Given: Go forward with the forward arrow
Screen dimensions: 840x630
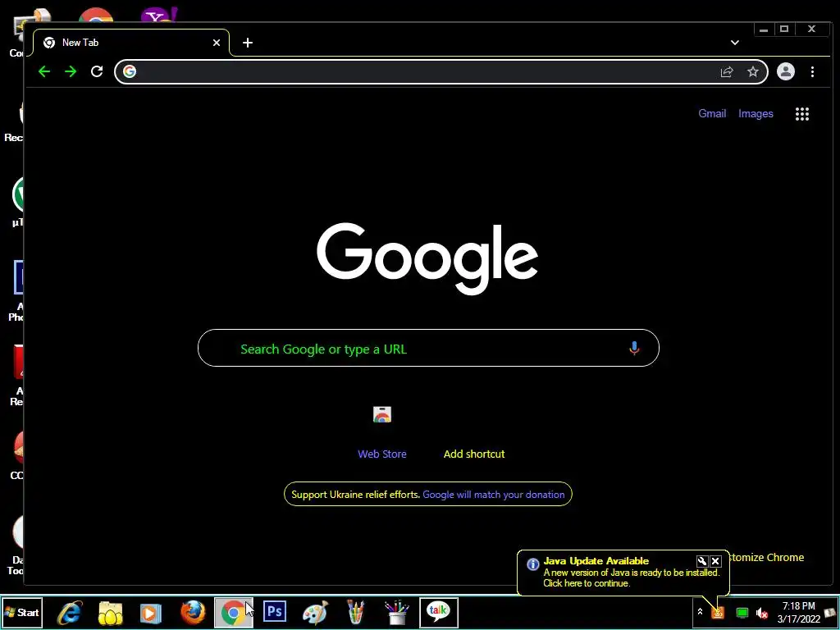Looking at the screenshot, I should click(x=71, y=72).
